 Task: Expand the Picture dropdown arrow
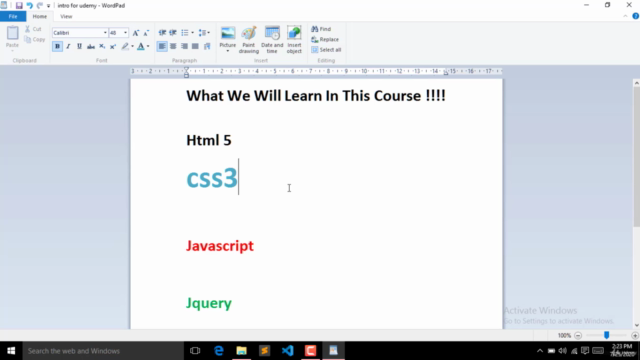228,51
